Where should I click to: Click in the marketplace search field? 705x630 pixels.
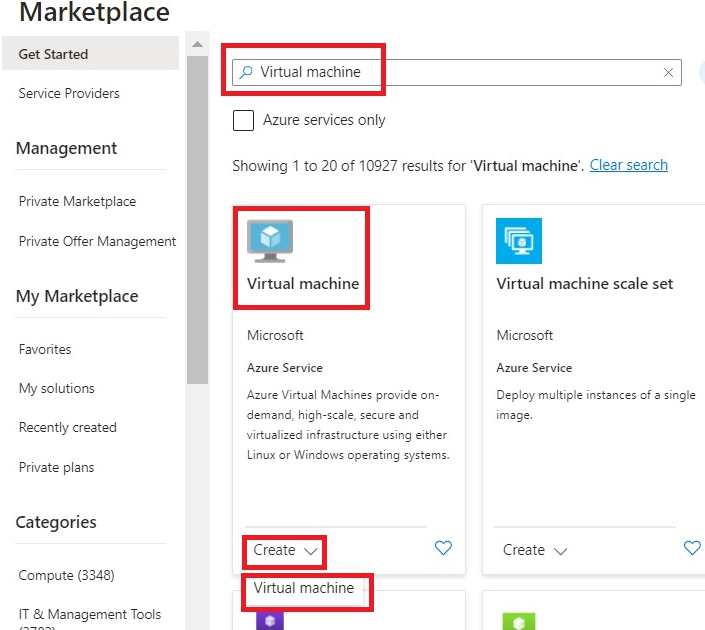(457, 72)
